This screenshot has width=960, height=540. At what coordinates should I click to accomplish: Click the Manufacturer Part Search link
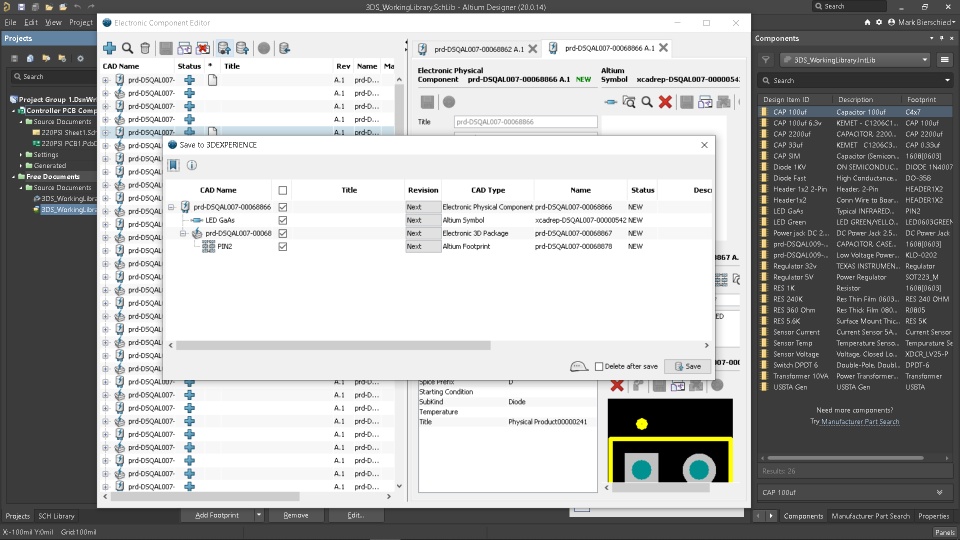click(860, 421)
